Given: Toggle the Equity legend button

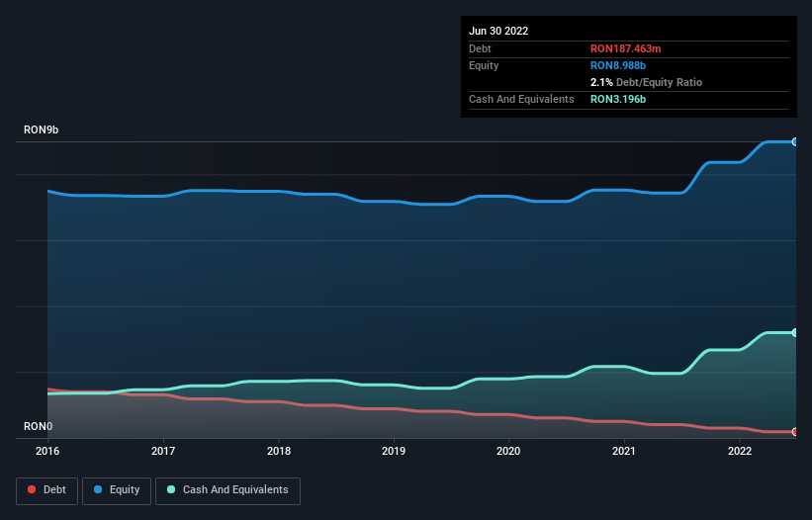Looking at the screenshot, I should [x=117, y=491].
